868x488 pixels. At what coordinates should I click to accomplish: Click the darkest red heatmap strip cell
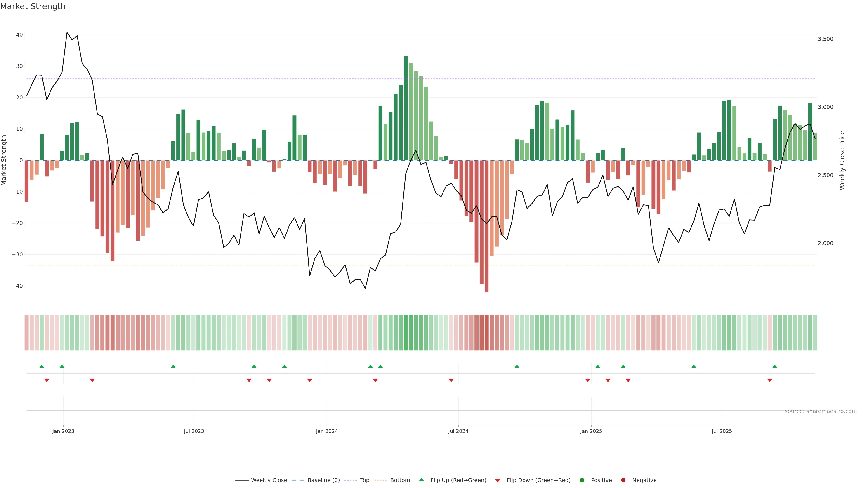[x=487, y=332]
